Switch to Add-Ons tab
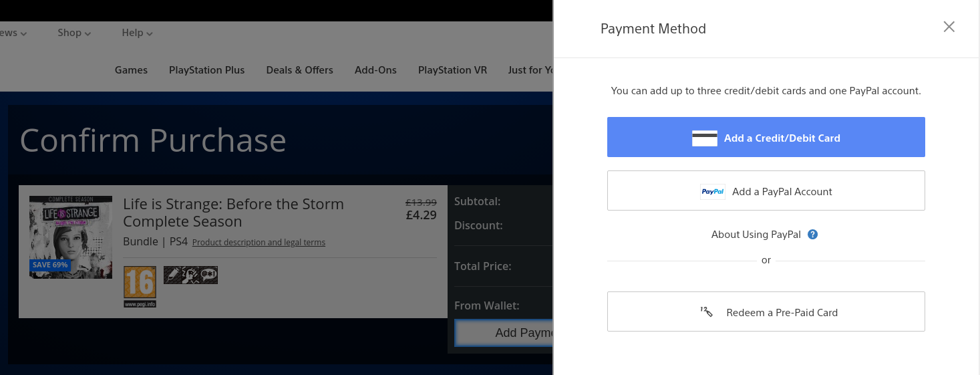The image size is (980, 375). click(375, 70)
